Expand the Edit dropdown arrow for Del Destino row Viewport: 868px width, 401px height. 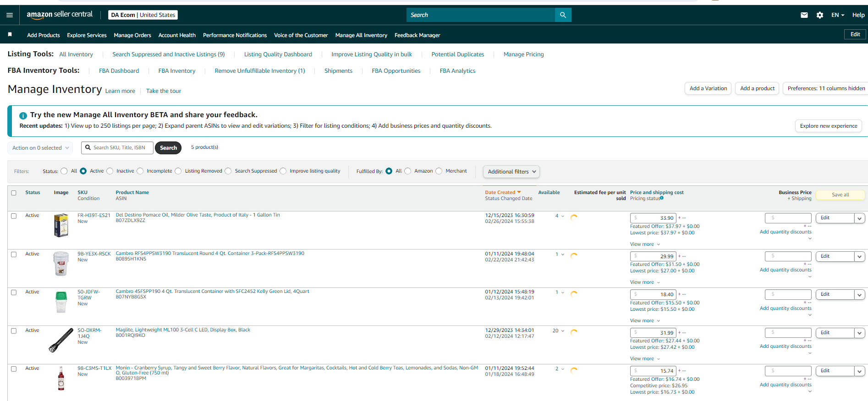coord(860,218)
